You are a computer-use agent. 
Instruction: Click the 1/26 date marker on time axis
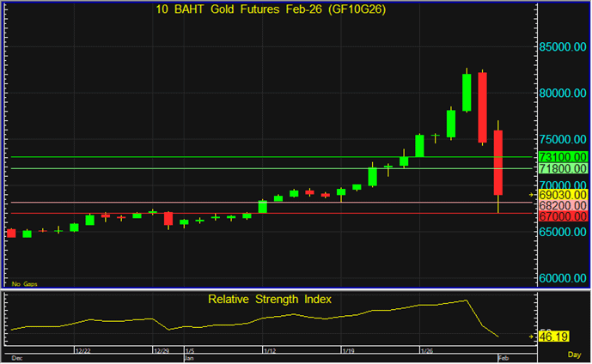pyautogui.click(x=425, y=350)
